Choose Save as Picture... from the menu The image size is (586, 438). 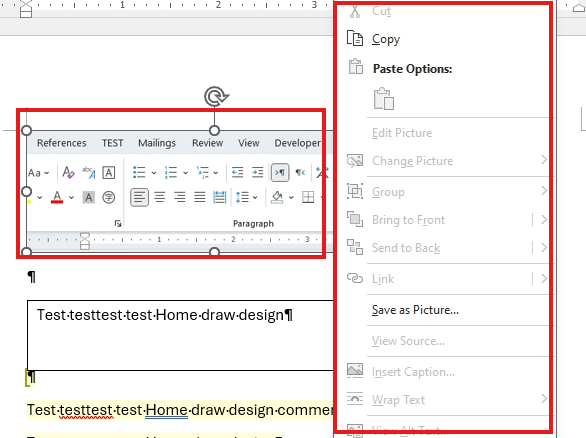(415, 310)
